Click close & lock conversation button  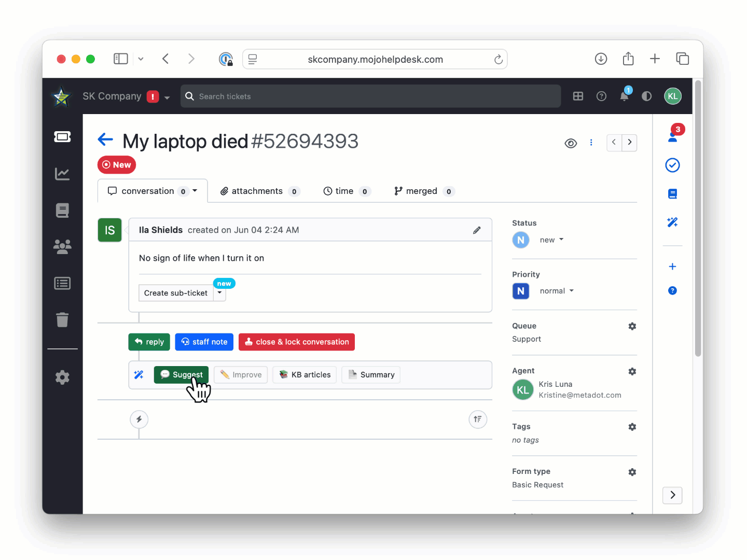tap(297, 342)
